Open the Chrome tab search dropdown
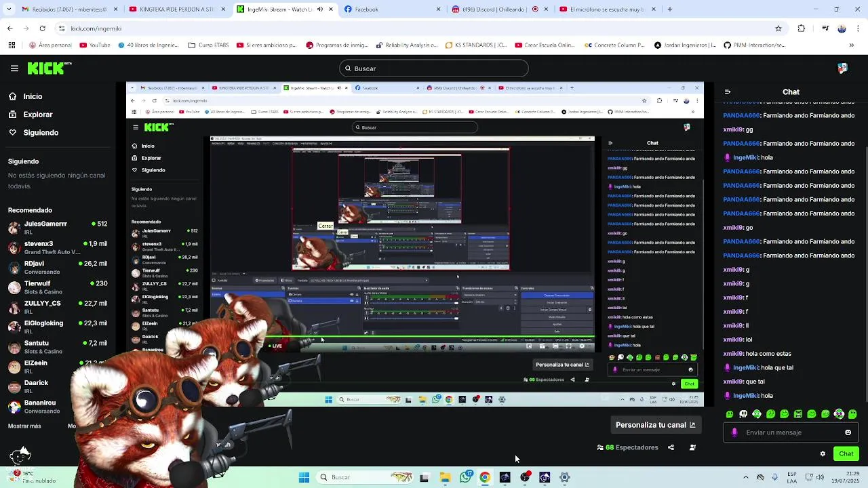 tap(9, 9)
